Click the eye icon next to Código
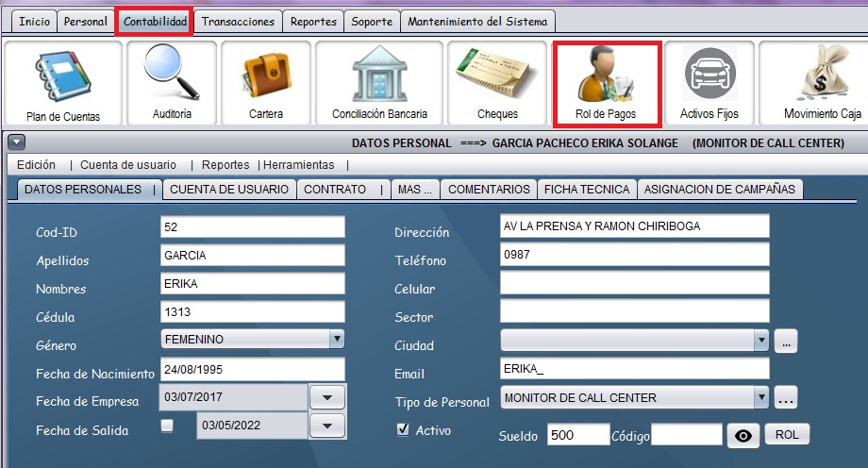The height and width of the screenshot is (468, 868). pos(743,435)
